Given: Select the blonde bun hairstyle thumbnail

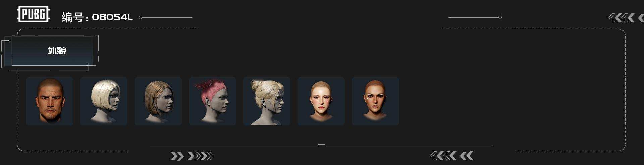Looking at the screenshot, I should tap(267, 101).
